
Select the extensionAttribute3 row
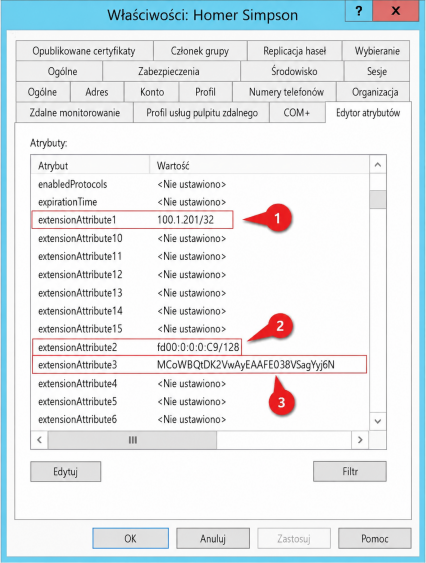click(200, 365)
